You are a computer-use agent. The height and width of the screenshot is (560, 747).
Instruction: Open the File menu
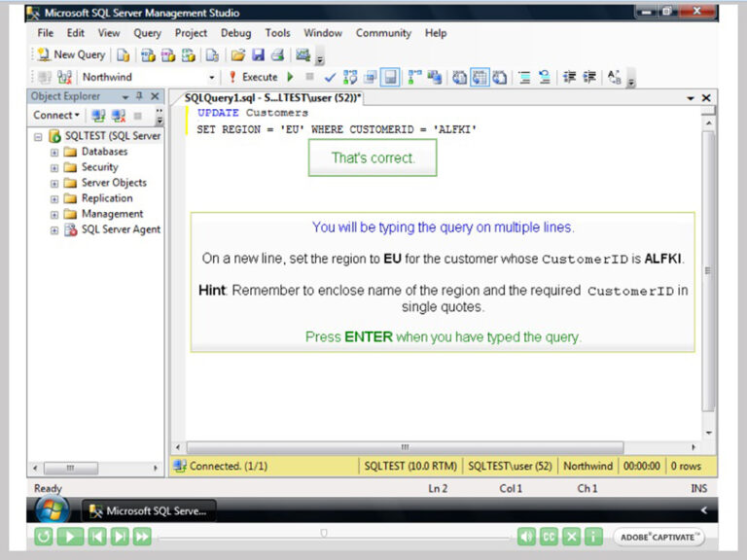coord(46,33)
